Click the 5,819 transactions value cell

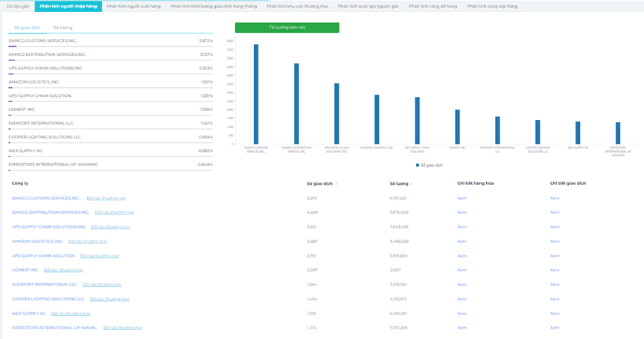point(312,198)
